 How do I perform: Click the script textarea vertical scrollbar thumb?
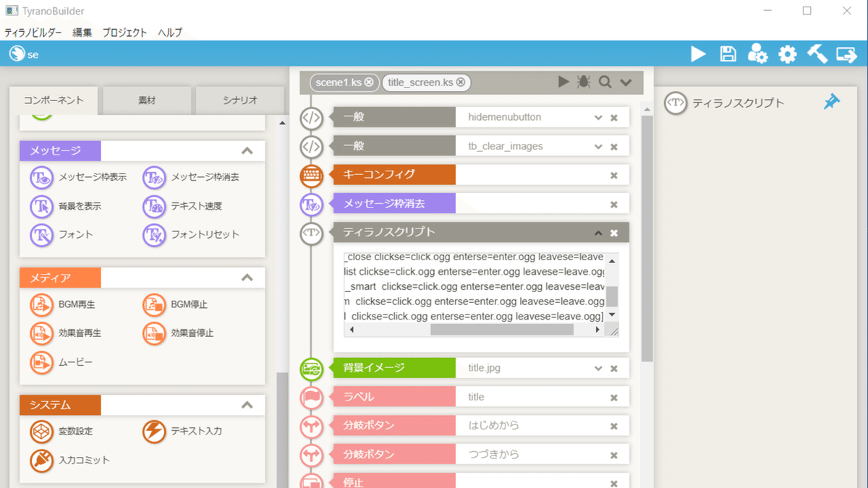point(612,296)
